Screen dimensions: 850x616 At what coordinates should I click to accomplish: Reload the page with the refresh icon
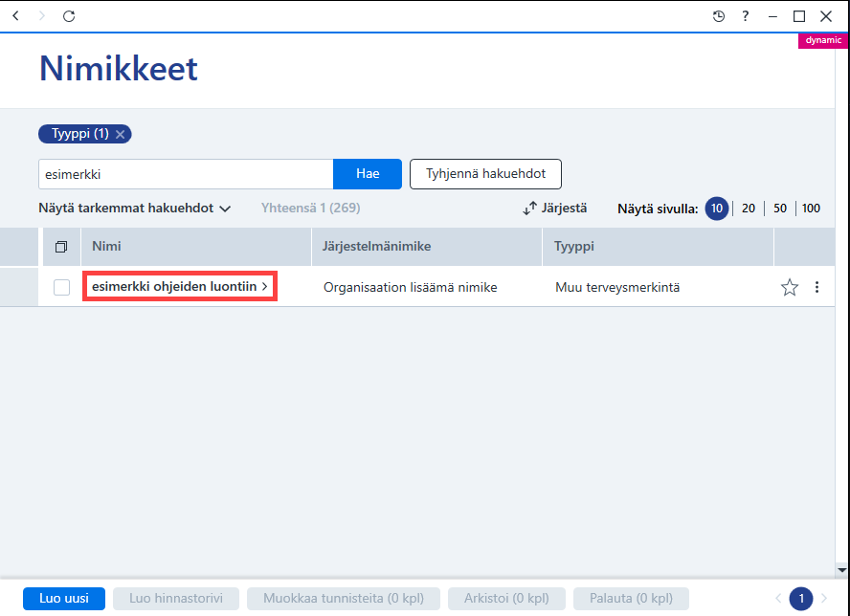(x=69, y=16)
